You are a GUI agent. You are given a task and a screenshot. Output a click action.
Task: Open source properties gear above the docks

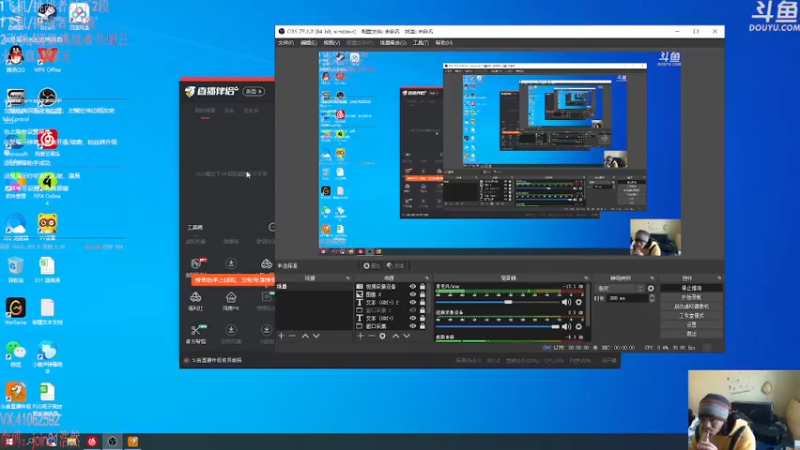[x=371, y=266]
